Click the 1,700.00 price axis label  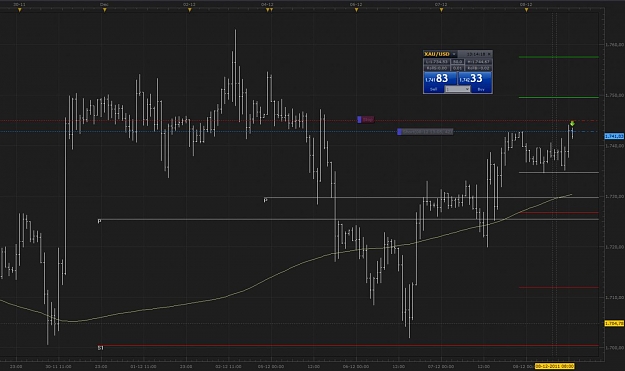click(614, 348)
